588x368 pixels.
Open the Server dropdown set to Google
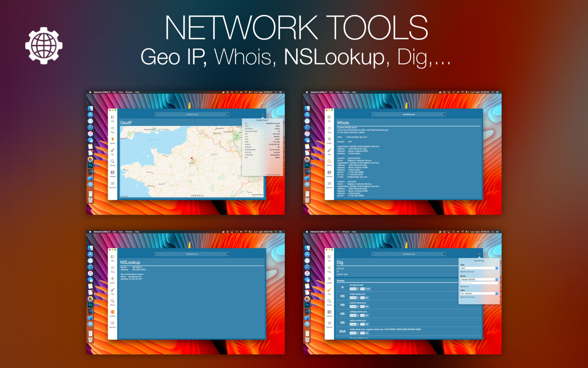(x=479, y=279)
